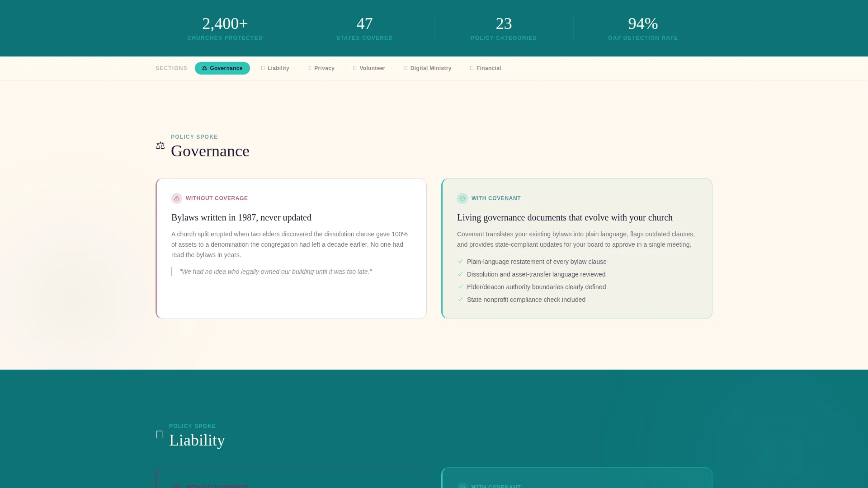
Task: Click 'Elder/deacon authority boundaries clearly defined'
Action: pyautogui.click(x=536, y=287)
